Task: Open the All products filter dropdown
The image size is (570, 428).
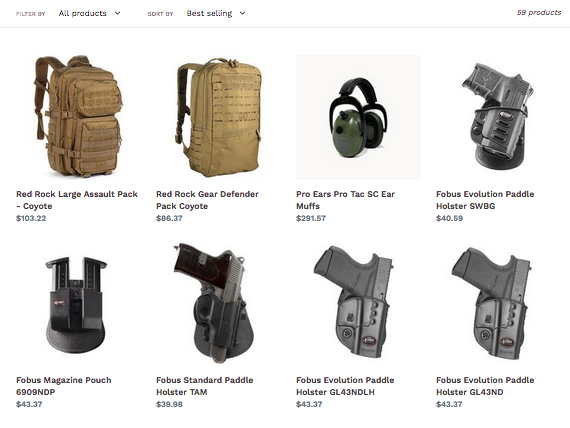Action: click(89, 13)
